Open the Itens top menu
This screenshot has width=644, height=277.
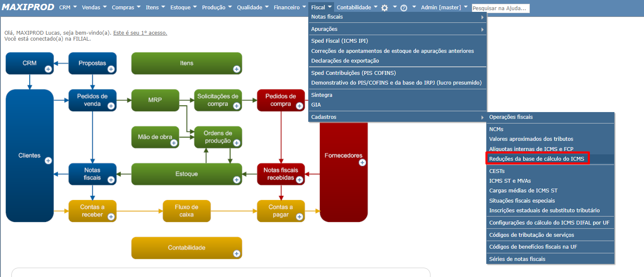point(156,7)
